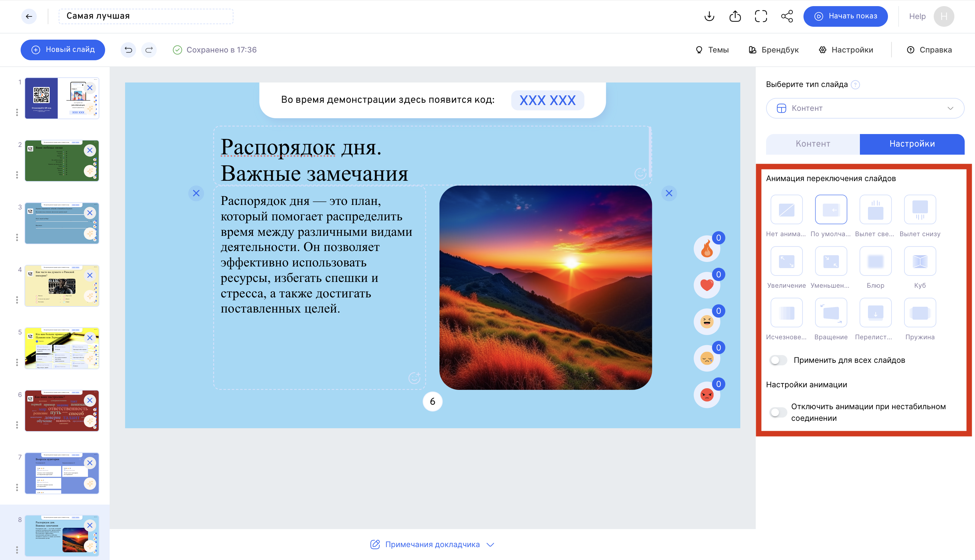Click the redo arrow icon

pos(149,50)
